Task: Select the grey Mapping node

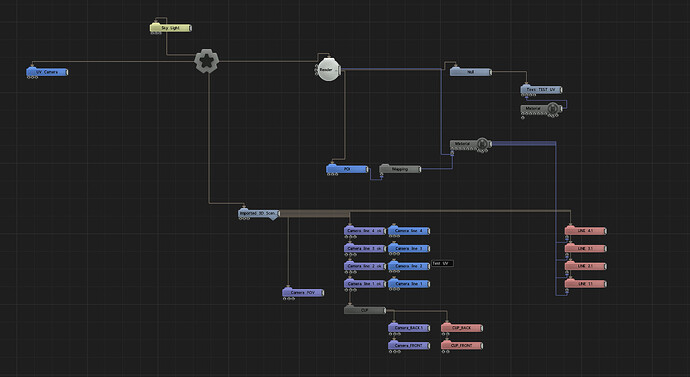Action: (x=400, y=169)
